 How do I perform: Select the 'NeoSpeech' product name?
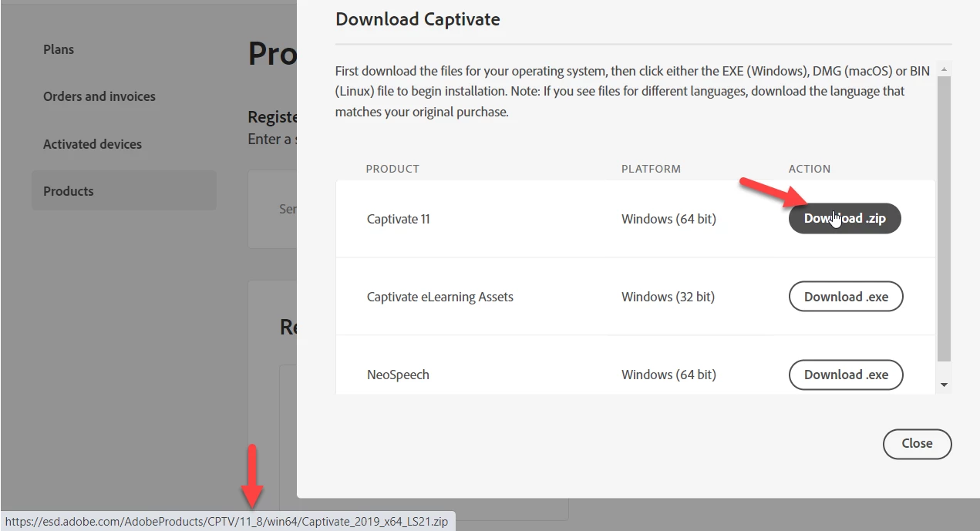(x=398, y=375)
